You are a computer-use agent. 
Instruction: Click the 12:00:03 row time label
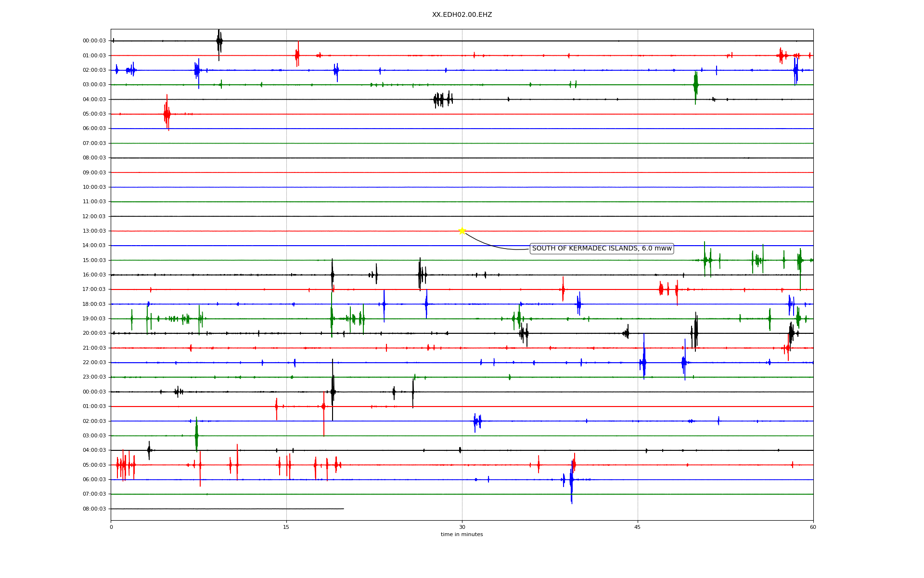click(94, 217)
